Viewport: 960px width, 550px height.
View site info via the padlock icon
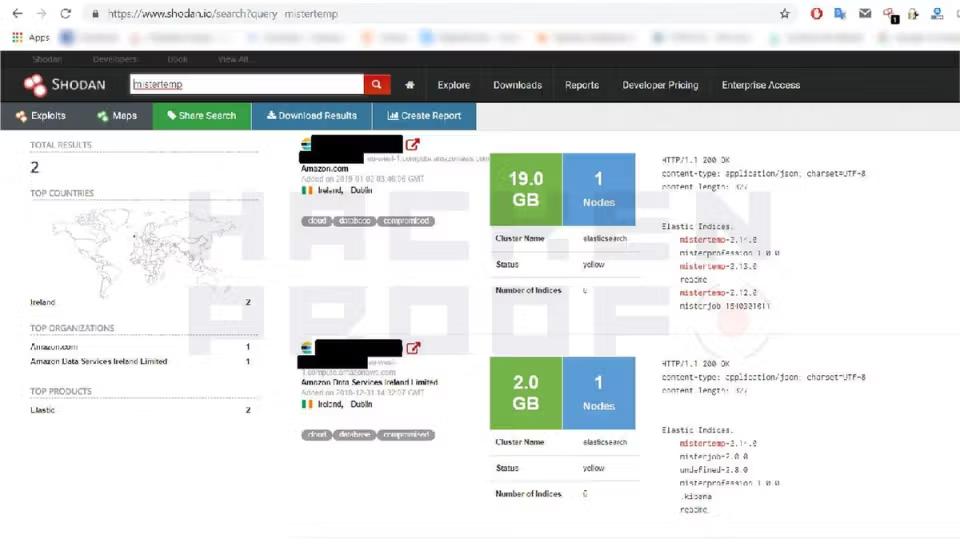(95, 13)
